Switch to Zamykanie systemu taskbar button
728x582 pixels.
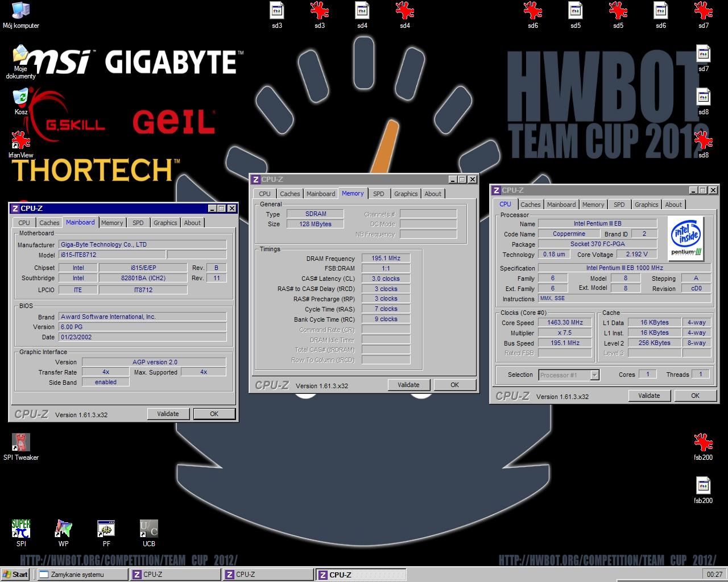coord(82,575)
